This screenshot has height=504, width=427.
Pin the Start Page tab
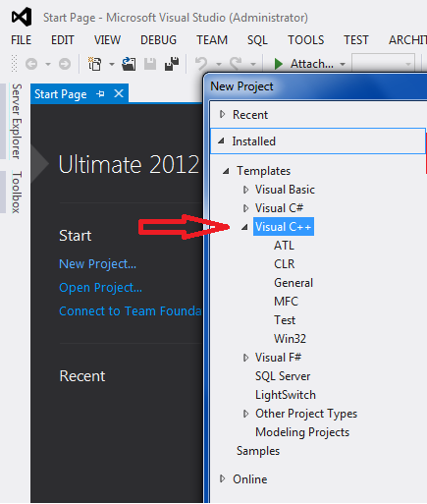pyautogui.click(x=101, y=94)
